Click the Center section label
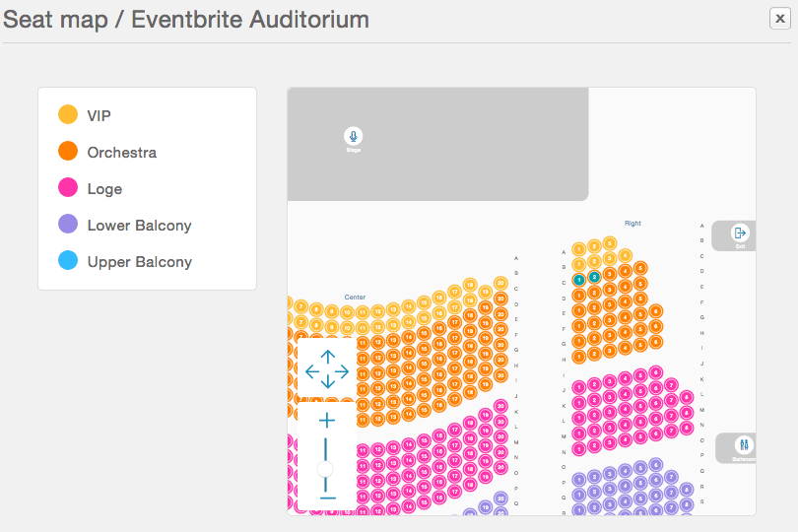The height and width of the screenshot is (532, 798). coord(355,297)
